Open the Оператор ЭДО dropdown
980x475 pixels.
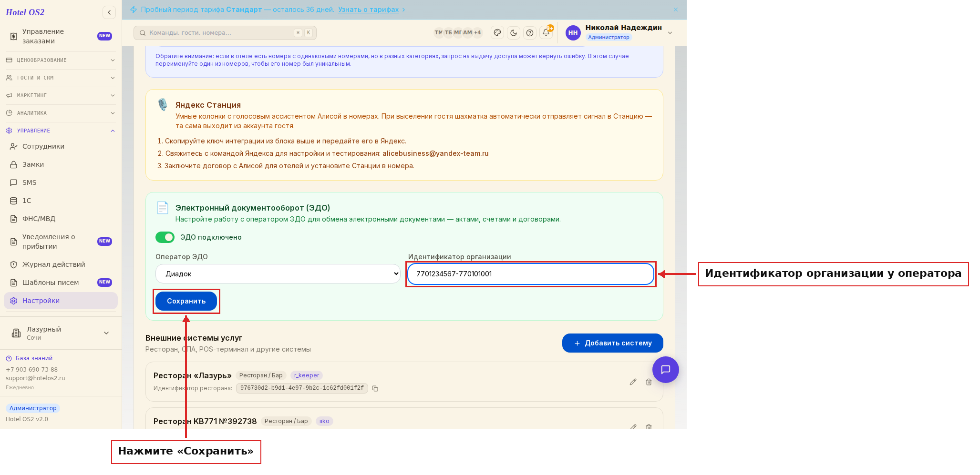278,274
